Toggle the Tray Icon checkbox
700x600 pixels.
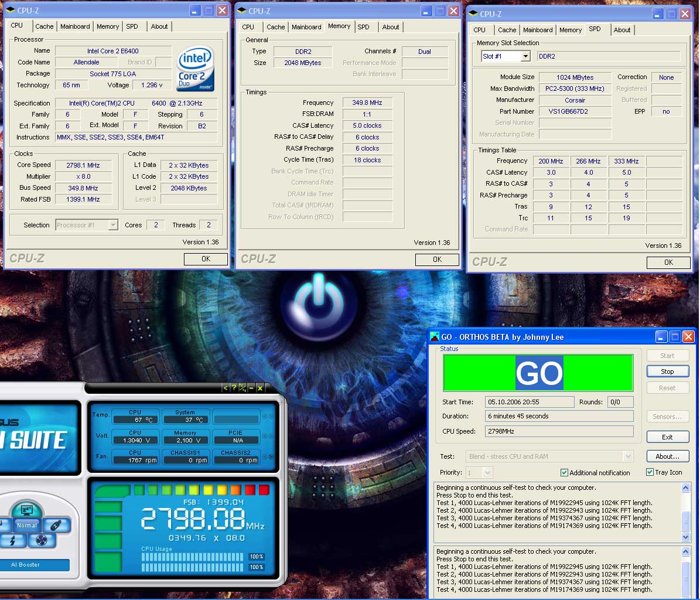[x=650, y=472]
